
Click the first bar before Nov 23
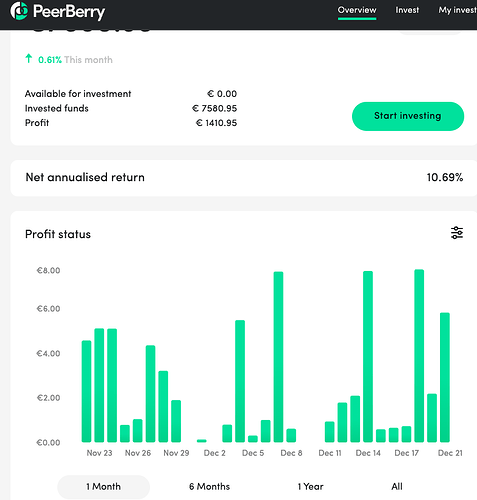click(86, 391)
